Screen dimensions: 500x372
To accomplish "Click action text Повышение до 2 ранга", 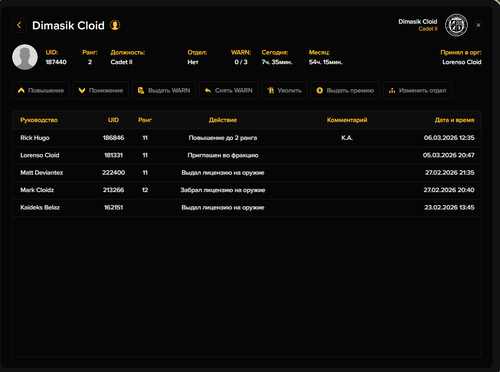I will pos(223,138).
